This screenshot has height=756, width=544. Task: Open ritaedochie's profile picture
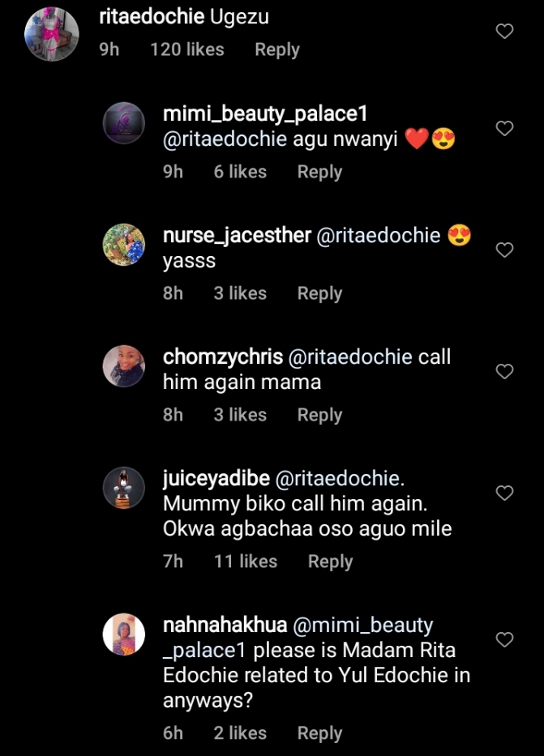(51, 34)
